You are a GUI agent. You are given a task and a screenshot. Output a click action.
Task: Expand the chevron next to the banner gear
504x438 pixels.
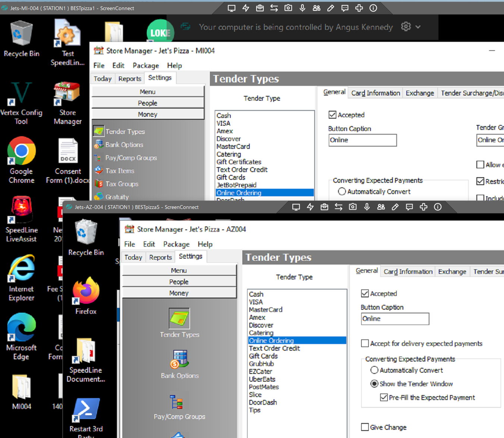pos(418,27)
